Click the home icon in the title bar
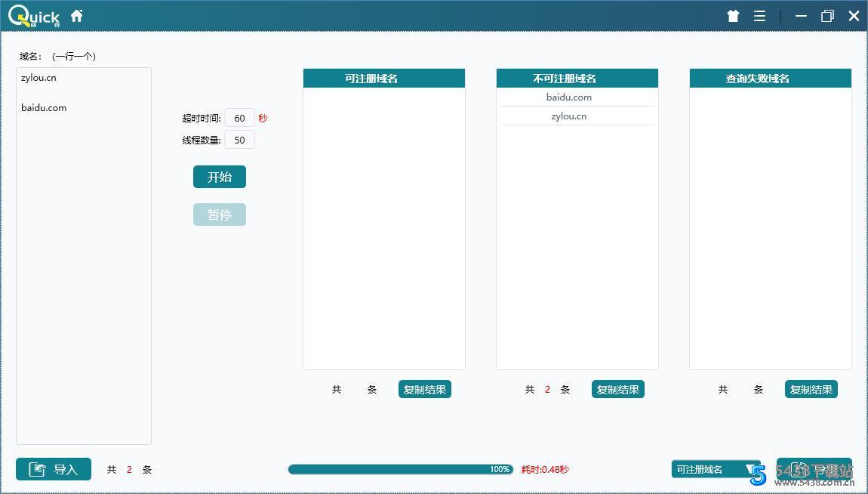Viewport: 868px width, 494px height. [76, 14]
